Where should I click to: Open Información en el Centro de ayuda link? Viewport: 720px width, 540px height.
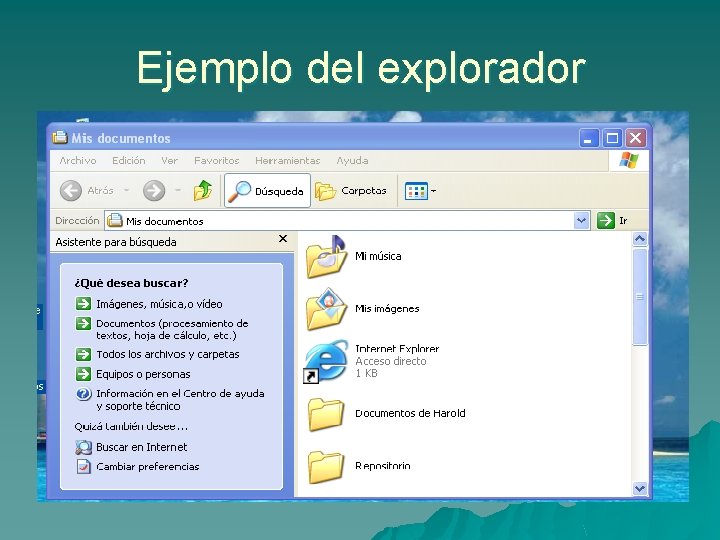(180, 399)
